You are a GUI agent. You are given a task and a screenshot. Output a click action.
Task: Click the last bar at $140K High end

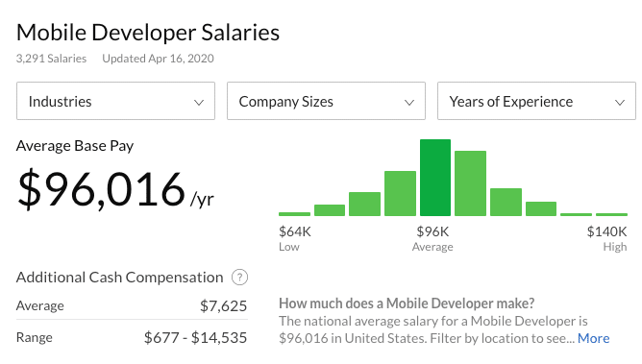click(x=611, y=214)
